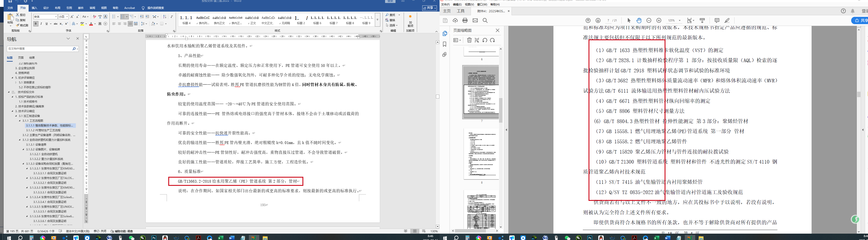The height and width of the screenshot is (240, 868).
Task: Toggle center paragraph alignment in Word
Action: pyautogui.click(x=119, y=24)
